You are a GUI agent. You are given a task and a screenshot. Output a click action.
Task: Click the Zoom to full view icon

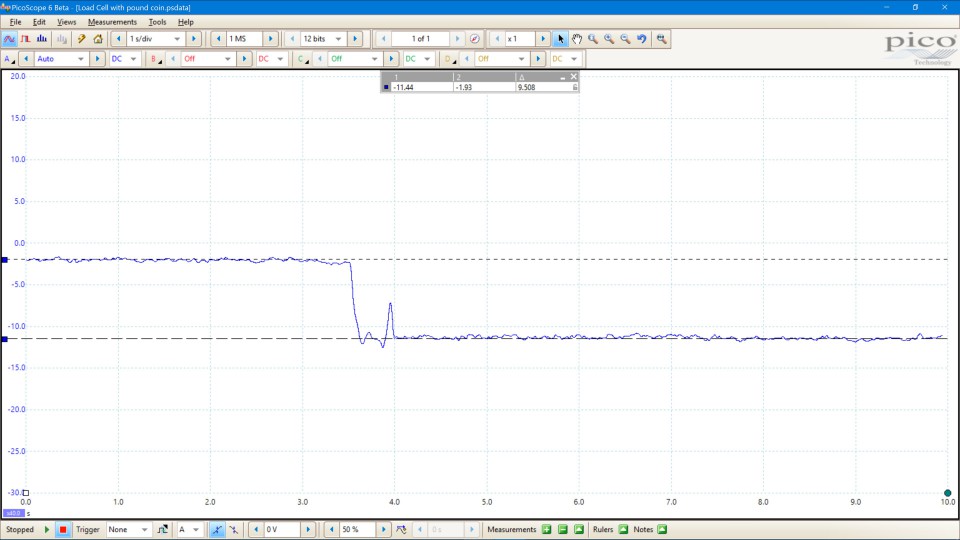click(x=661, y=39)
